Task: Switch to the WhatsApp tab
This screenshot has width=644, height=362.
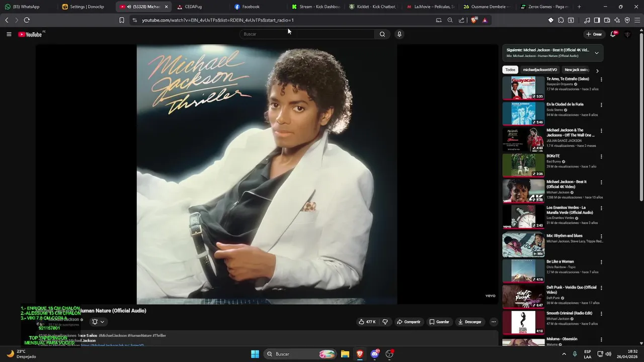Action: [x=29, y=7]
